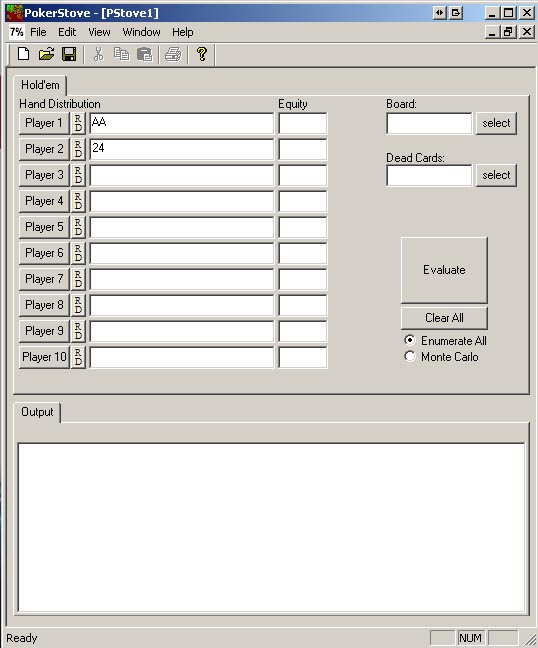The height and width of the screenshot is (648, 538).
Task: Select the Monte Carlo radio button
Action: [x=409, y=356]
